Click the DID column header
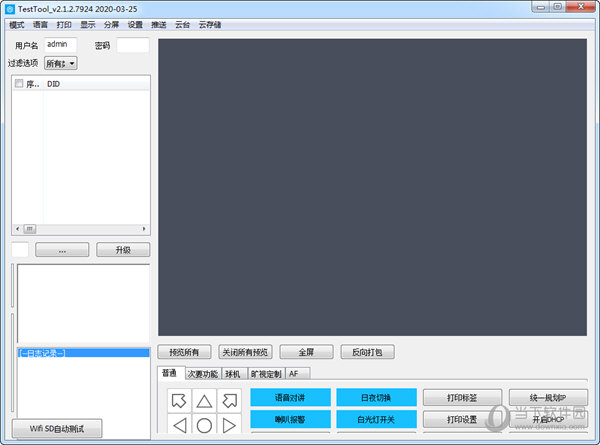Image resolution: width=600 pixels, height=445 pixels. pyautogui.click(x=96, y=84)
